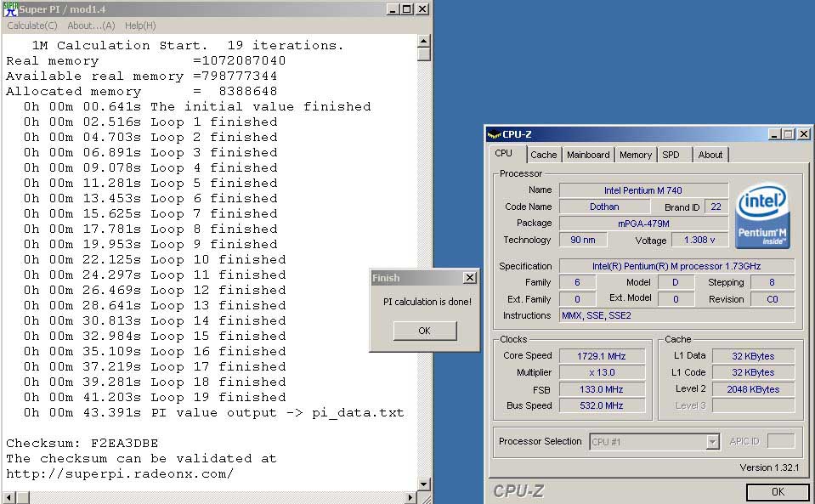Click the Stepping value '8'

(x=772, y=282)
